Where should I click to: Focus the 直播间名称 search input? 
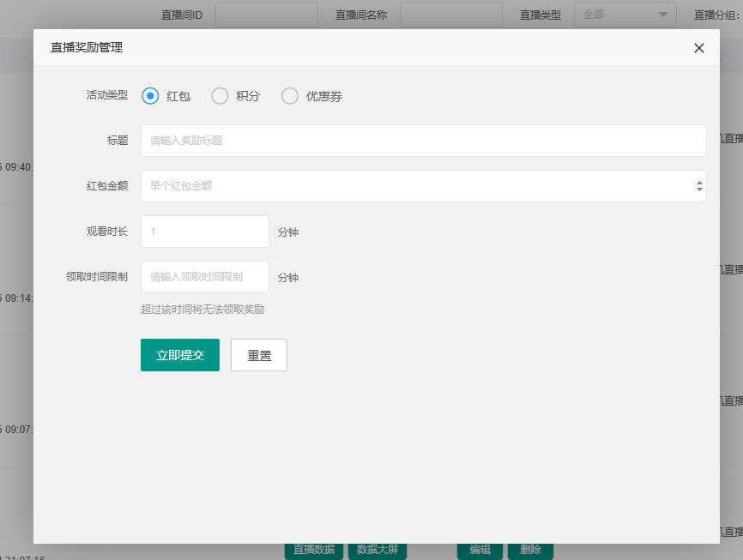pos(450,15)
